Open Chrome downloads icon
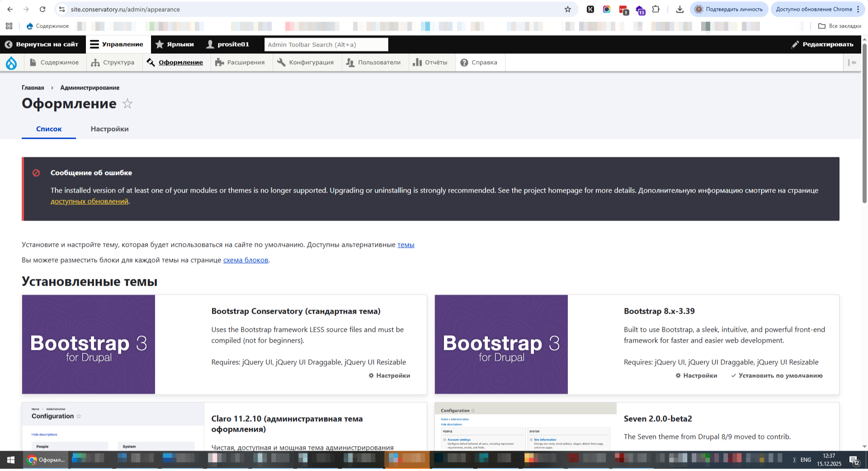 pos(679,9)
